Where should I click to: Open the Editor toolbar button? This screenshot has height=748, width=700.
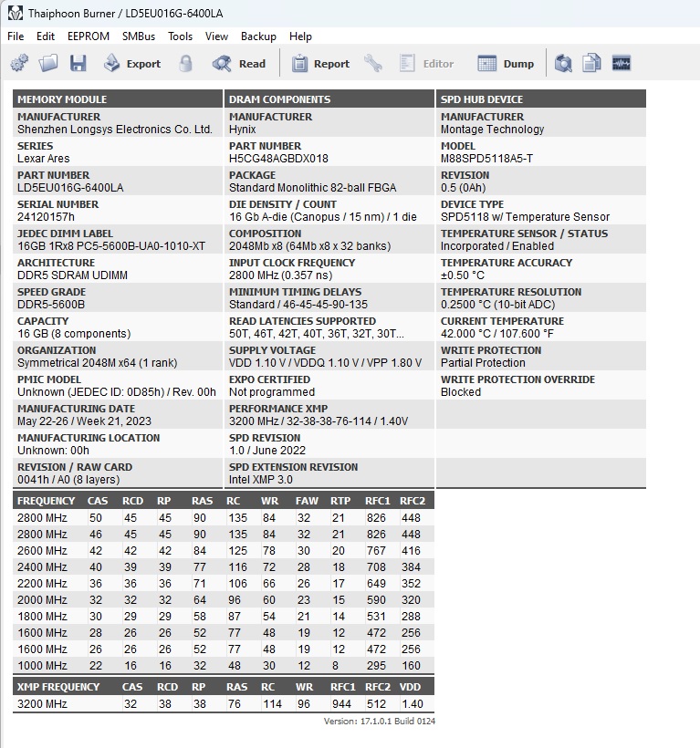[x=426, y=64]
